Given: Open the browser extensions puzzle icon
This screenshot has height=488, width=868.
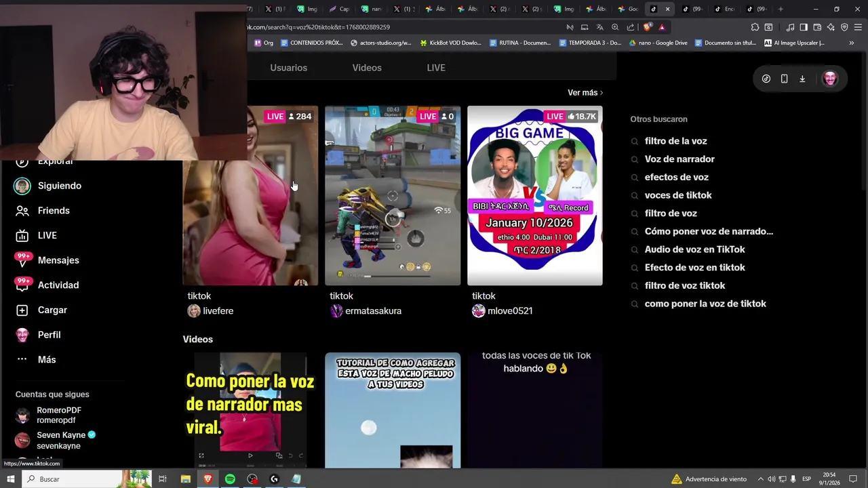Looking at the screenshot, I should point(755,27).
